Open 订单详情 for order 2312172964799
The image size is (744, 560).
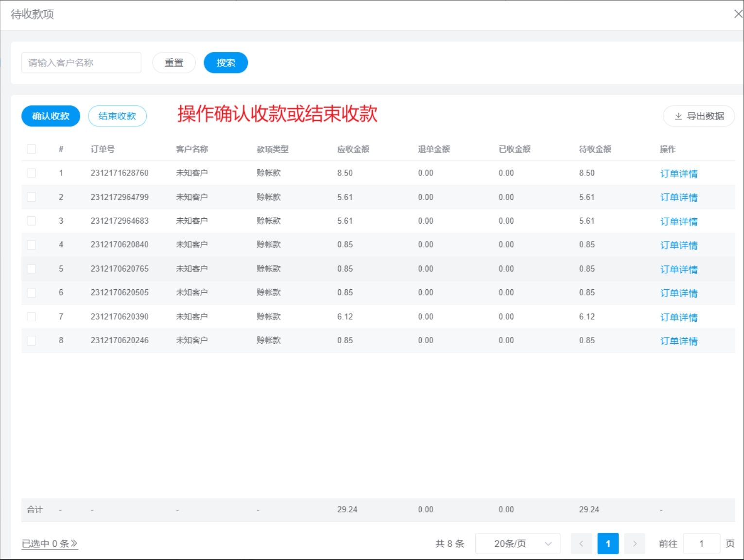point(678,197)
